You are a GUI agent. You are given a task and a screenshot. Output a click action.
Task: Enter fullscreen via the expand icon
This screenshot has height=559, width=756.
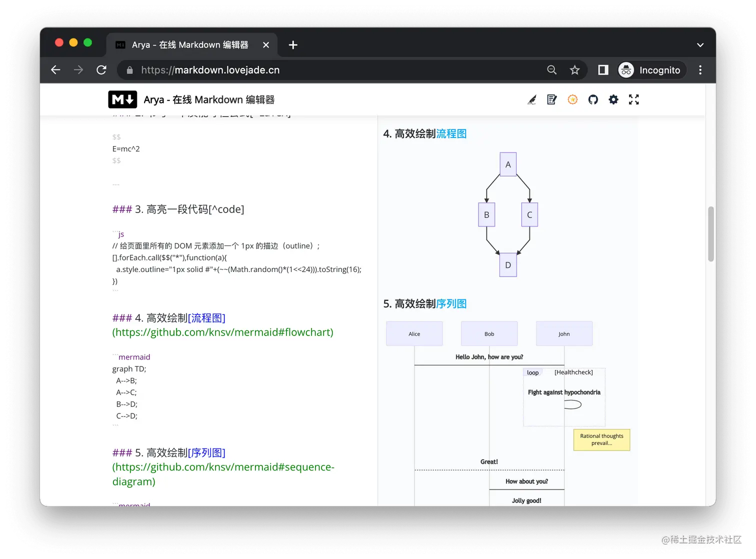pos(633,99)
